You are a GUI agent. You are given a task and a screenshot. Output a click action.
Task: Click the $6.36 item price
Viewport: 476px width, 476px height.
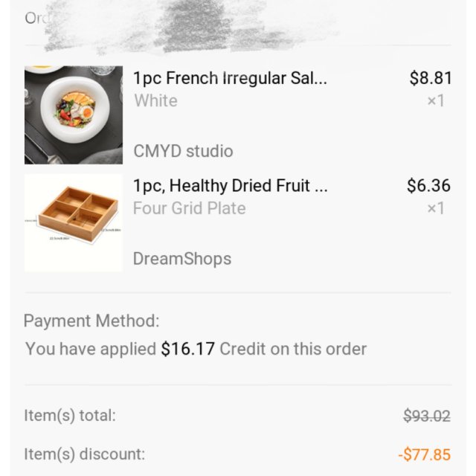[429, 186]
